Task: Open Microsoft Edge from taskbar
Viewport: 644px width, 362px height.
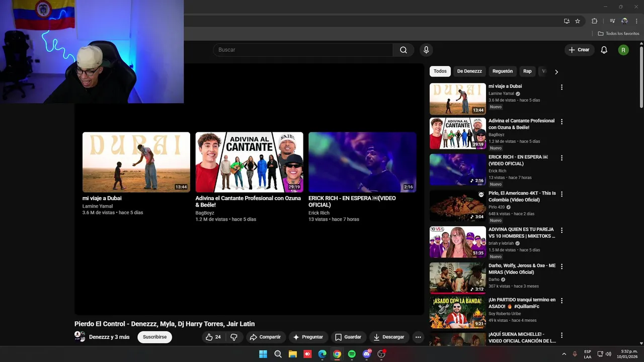Action: click(322, 354)
